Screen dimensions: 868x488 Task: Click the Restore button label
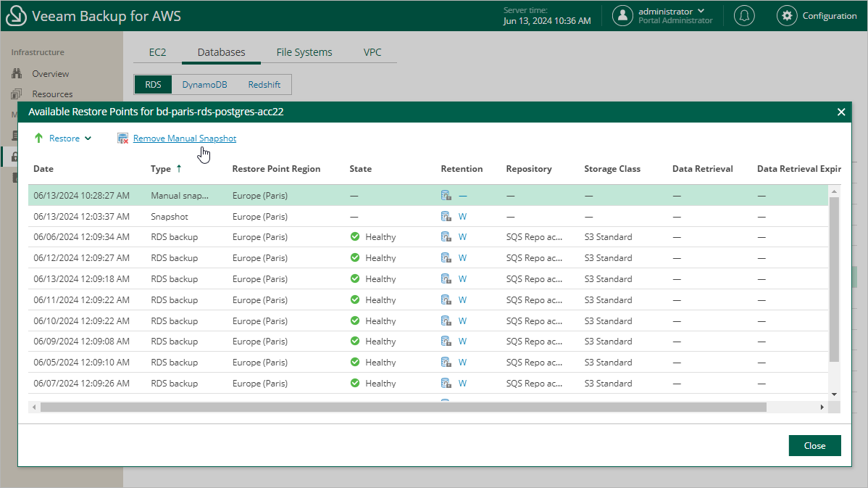(x=64, y=138)
